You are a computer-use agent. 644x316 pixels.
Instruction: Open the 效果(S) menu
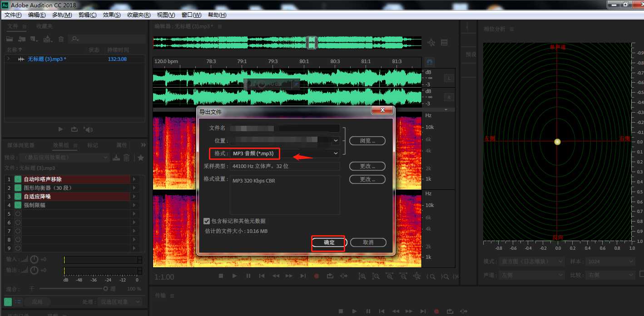(112, 15)
